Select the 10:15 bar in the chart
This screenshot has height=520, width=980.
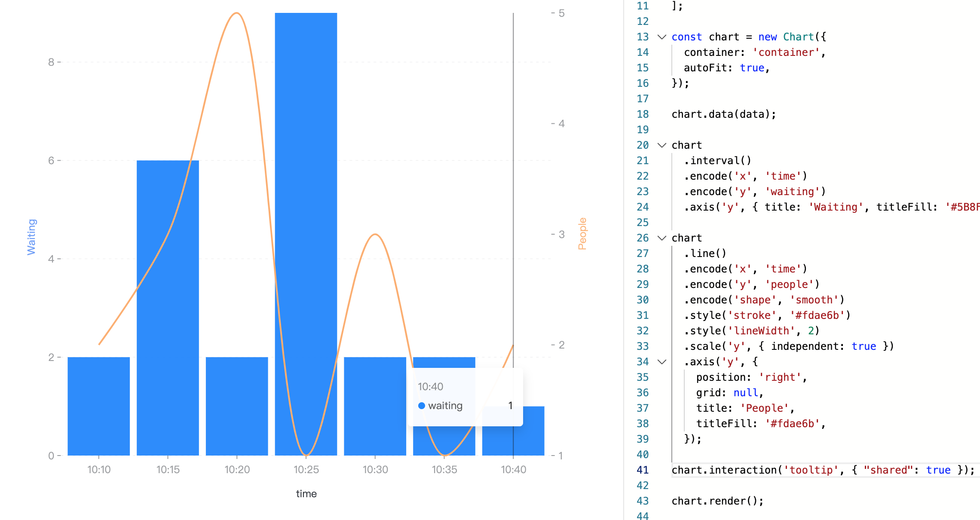point(168,301)
